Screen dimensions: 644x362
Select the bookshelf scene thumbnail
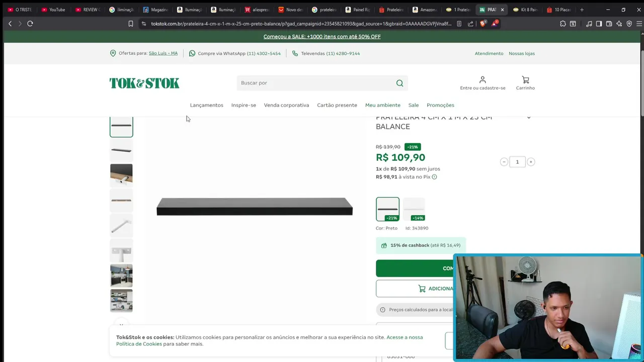click(x=121, y=301)
